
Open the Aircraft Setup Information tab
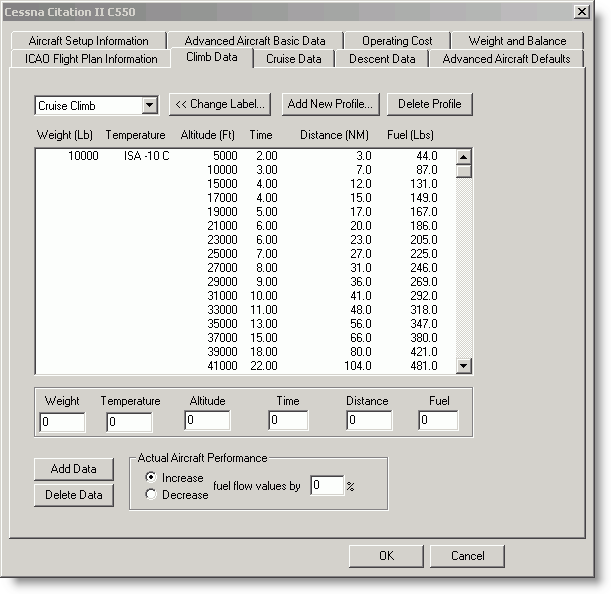[x=88, y=41]
